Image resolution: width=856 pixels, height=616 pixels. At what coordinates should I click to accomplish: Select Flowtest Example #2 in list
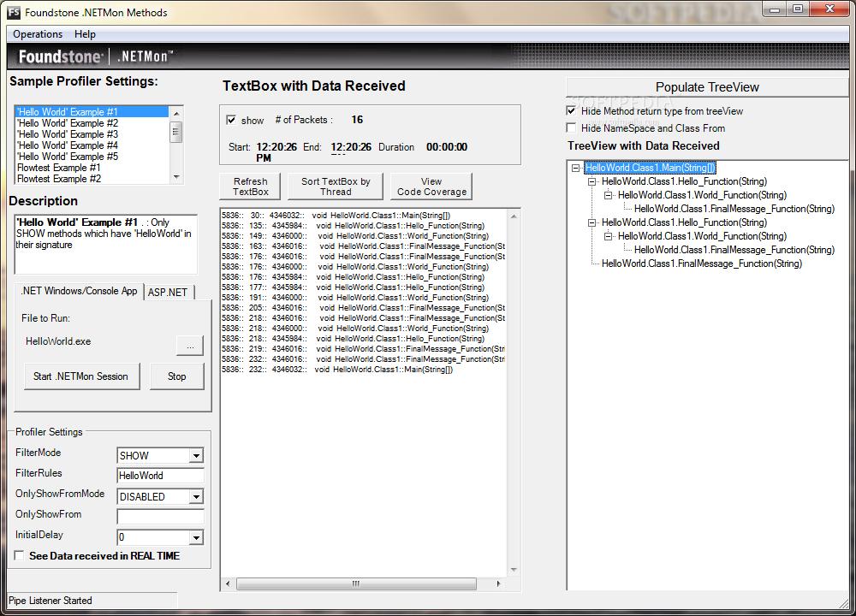click(x=92, y=179)
